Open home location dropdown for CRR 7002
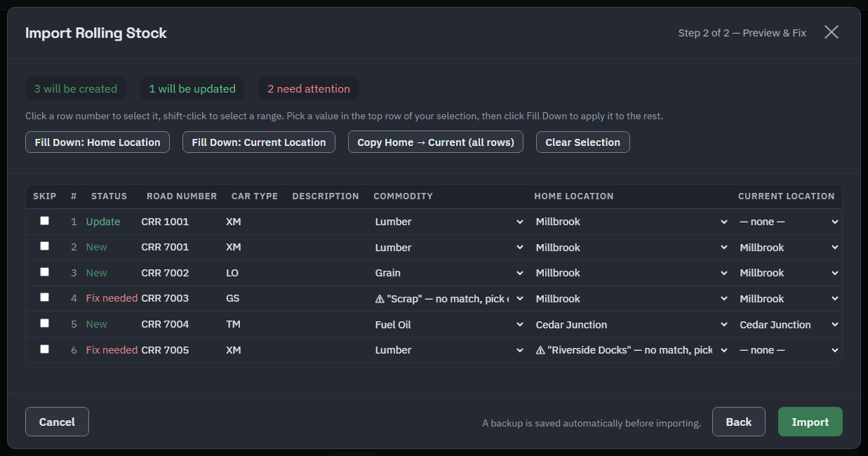 [632, 273]
